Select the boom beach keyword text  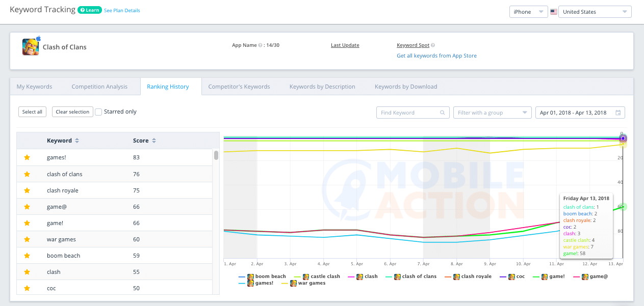click(x=64, y=256)
